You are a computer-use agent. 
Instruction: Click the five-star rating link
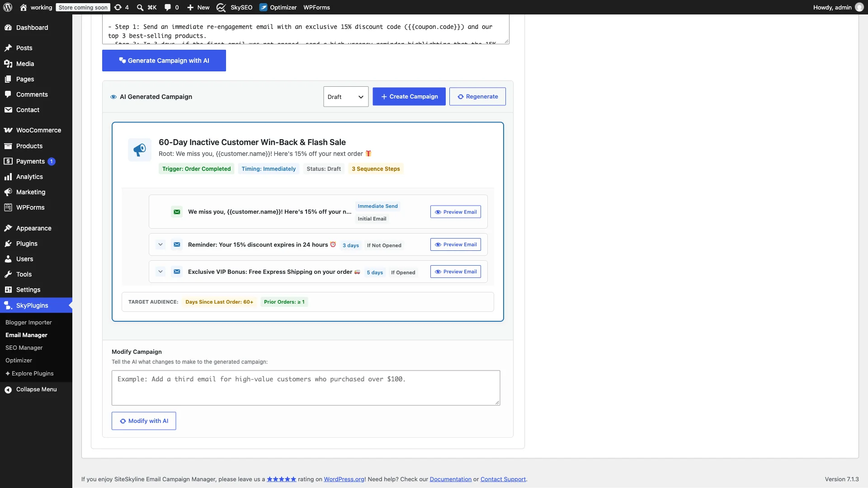[281, 479]
